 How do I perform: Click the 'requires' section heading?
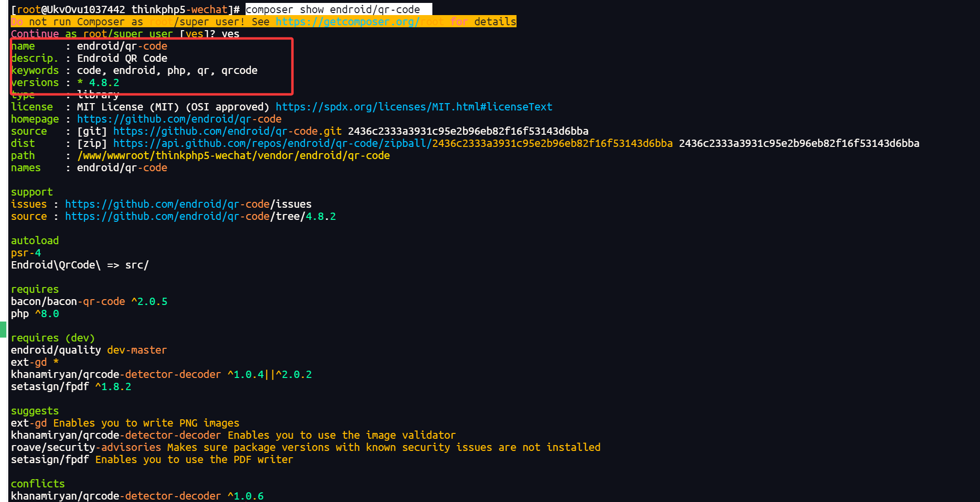(35, 289)
